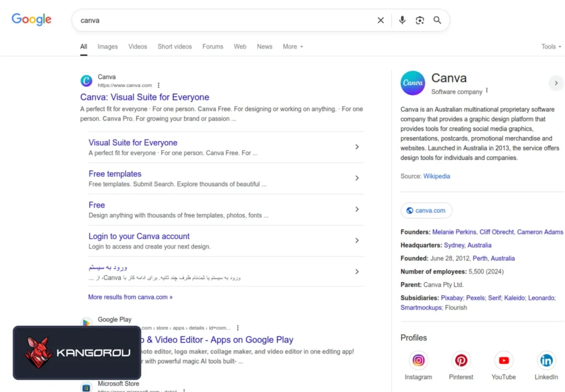Click the magnifying glass search icon
Screen dimensions: 565x392
coord(437,20)
